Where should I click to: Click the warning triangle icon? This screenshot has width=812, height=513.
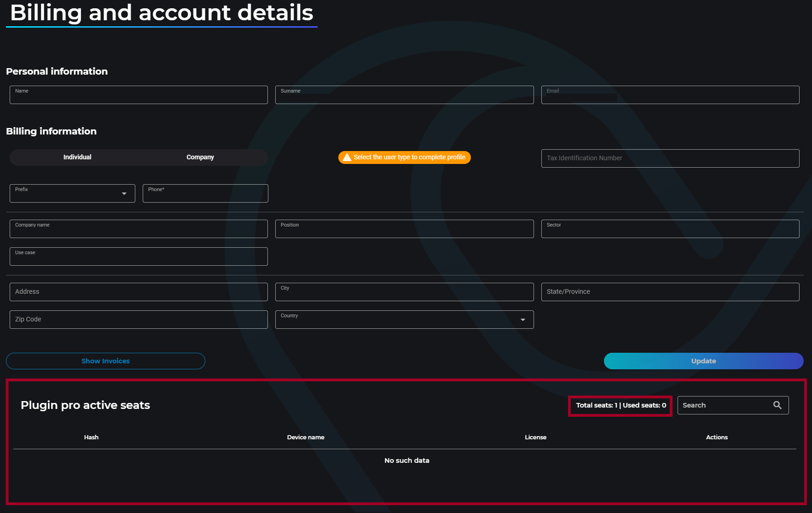(x=347, y=157)
